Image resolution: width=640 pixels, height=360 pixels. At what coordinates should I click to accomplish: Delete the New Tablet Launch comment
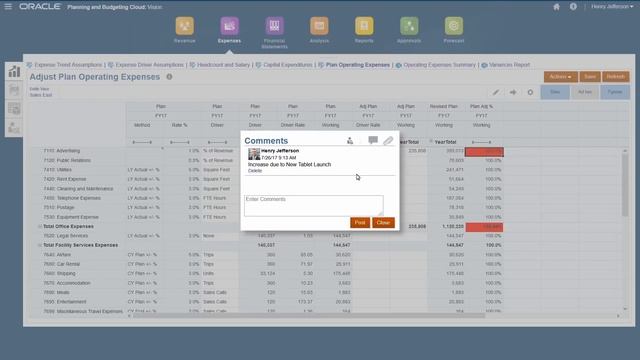click(x=255, y=171)
